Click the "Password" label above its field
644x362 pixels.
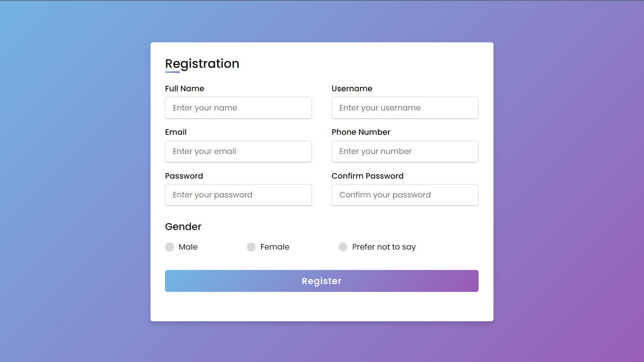coord(184,176)
